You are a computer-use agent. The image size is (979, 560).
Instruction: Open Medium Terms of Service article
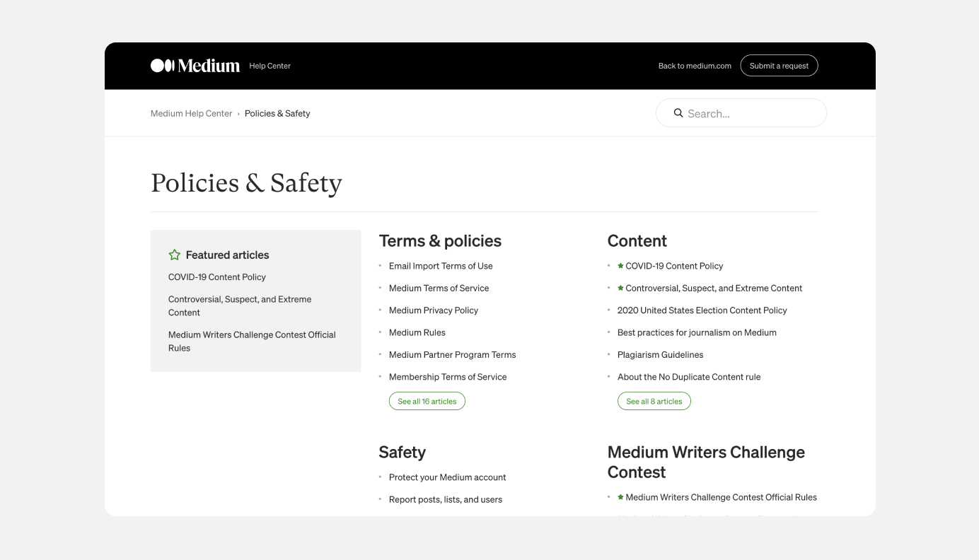coord(439,288)
